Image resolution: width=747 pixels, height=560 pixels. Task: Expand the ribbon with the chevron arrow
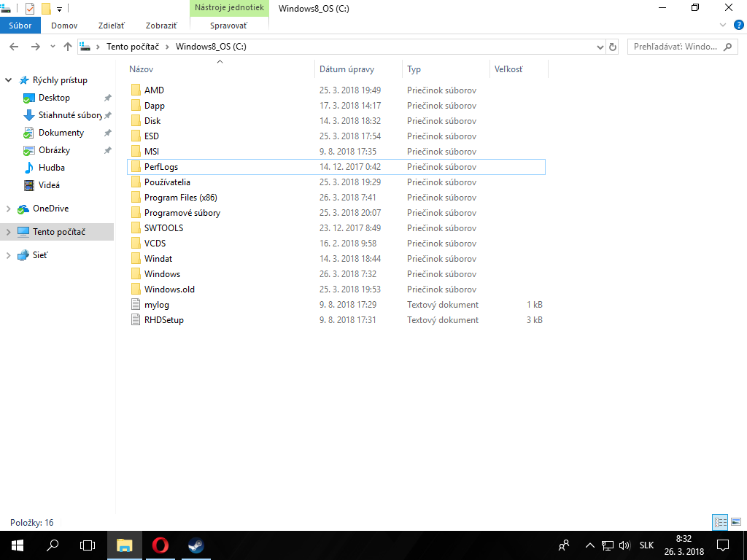pyautogui.click(x=723, y=26)
